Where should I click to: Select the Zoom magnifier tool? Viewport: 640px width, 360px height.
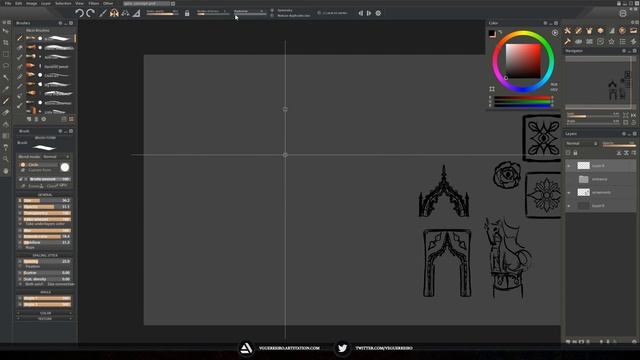pyautogui.click(x=6, y=159)
